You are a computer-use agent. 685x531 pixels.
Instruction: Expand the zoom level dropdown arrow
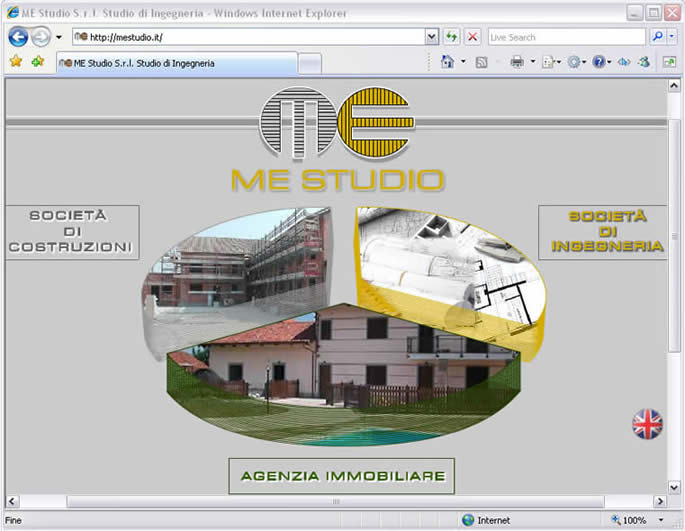tap(661, 521)
